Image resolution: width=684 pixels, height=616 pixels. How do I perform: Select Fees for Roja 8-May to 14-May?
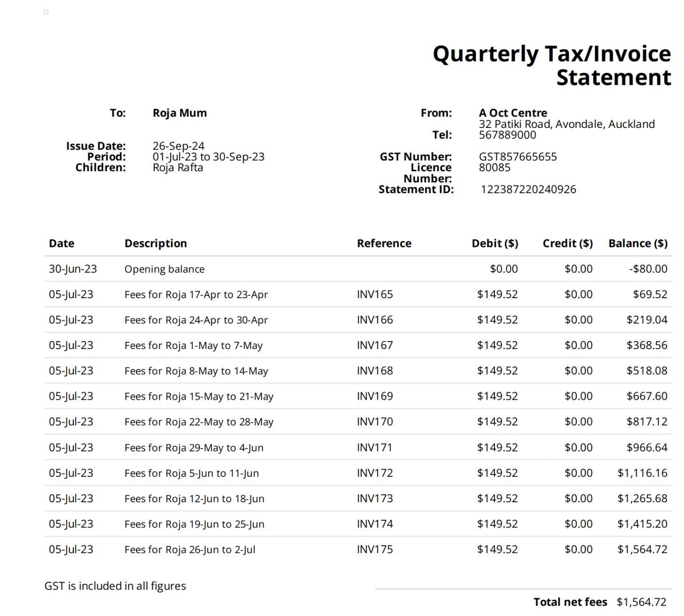pos(196,371)
